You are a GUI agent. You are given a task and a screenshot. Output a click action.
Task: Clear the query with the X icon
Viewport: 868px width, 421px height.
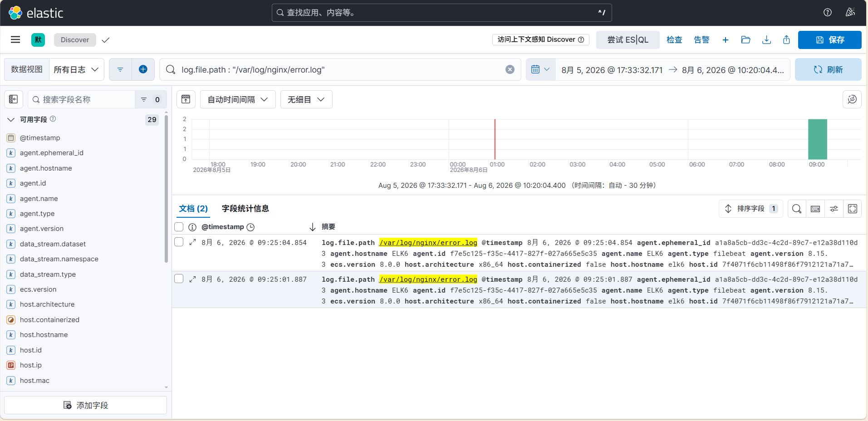510,69
